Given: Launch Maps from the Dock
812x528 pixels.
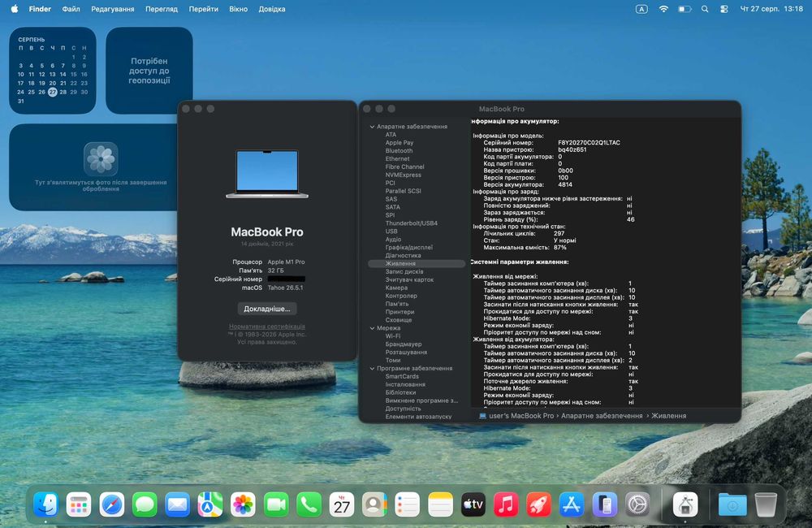Looking at the screenshot, I should pyautogui.click(x=210, y=504).
